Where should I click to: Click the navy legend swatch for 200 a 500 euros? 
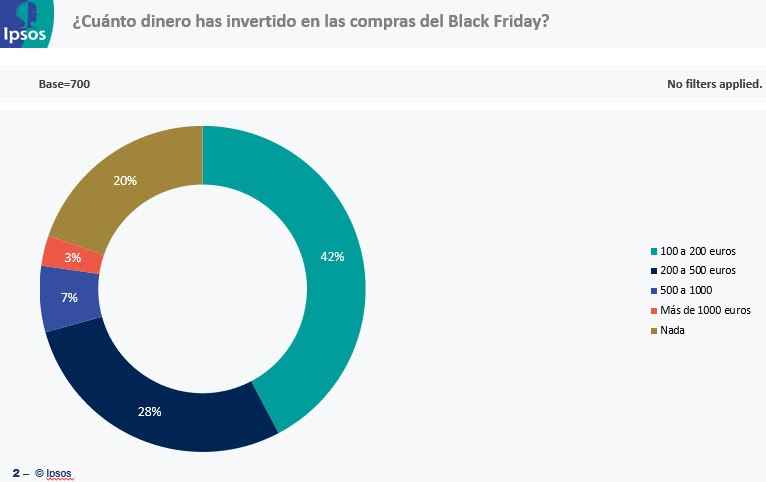click(x=654, y=271)
